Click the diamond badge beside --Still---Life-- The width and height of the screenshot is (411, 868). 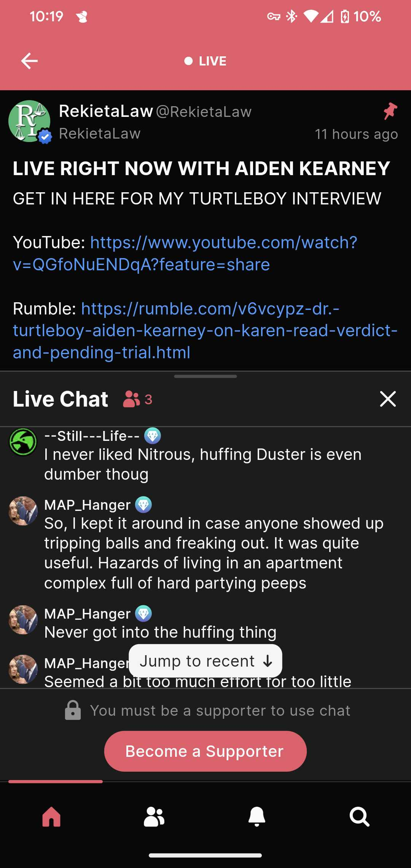coord(153,436)
